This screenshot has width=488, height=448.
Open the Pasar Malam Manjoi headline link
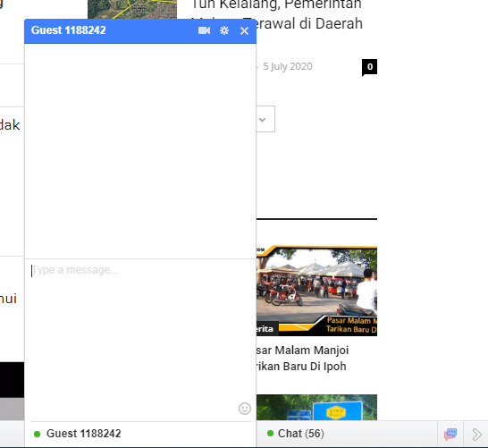302,358
